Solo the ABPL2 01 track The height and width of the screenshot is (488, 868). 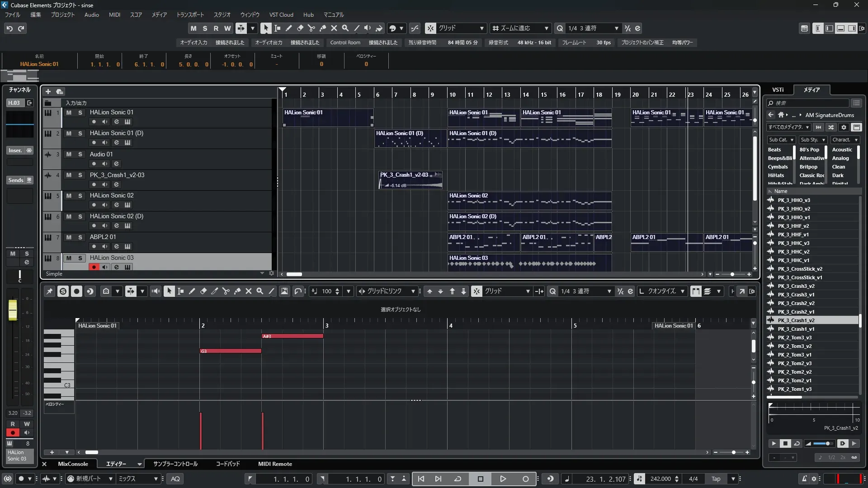[x=80, y=237]
